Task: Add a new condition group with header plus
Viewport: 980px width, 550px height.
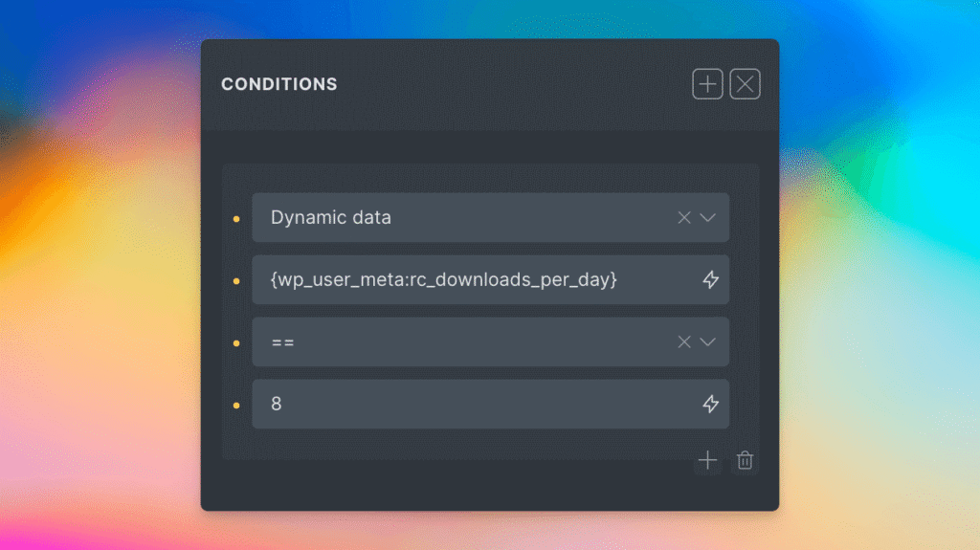Action: [707, 84]
